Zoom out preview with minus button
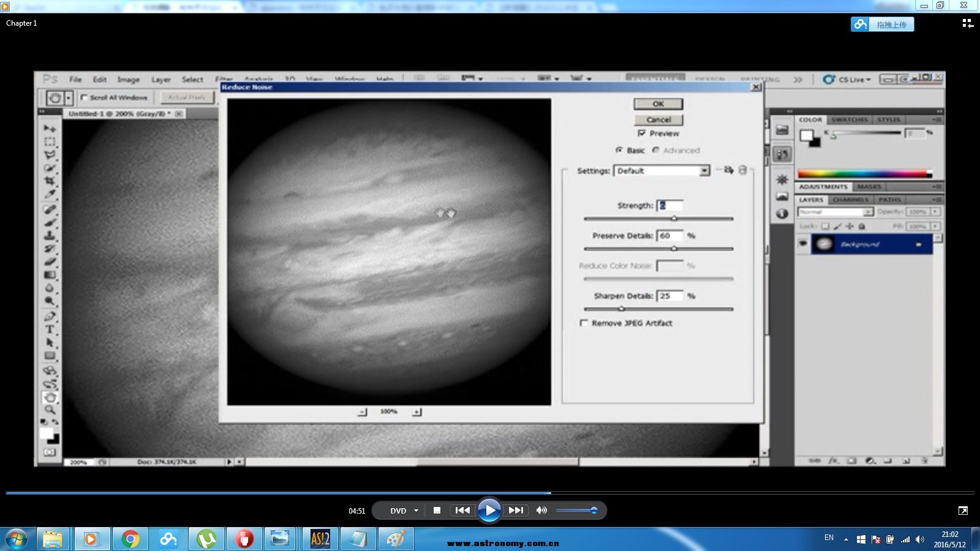This screenshot has height=551, width=980. click(x=362, y=412)
